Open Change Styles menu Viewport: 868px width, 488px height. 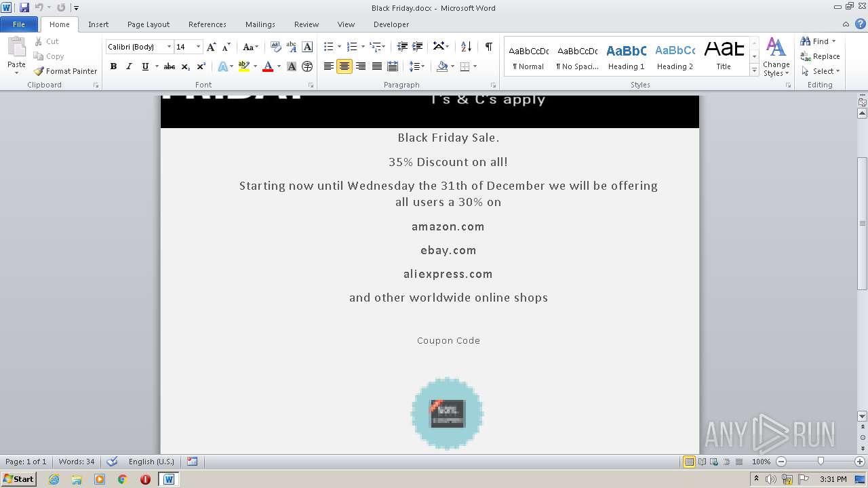[x=776, y=57]
